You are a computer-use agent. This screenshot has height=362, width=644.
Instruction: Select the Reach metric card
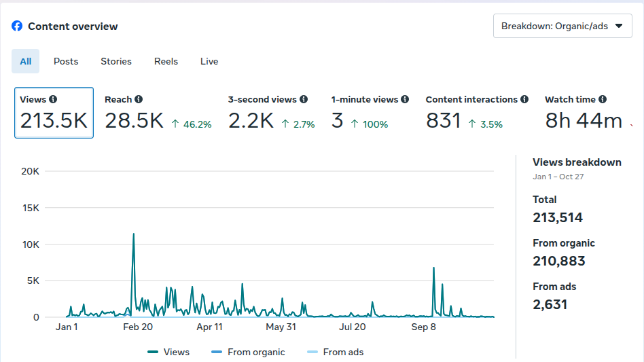click(158, 113)
